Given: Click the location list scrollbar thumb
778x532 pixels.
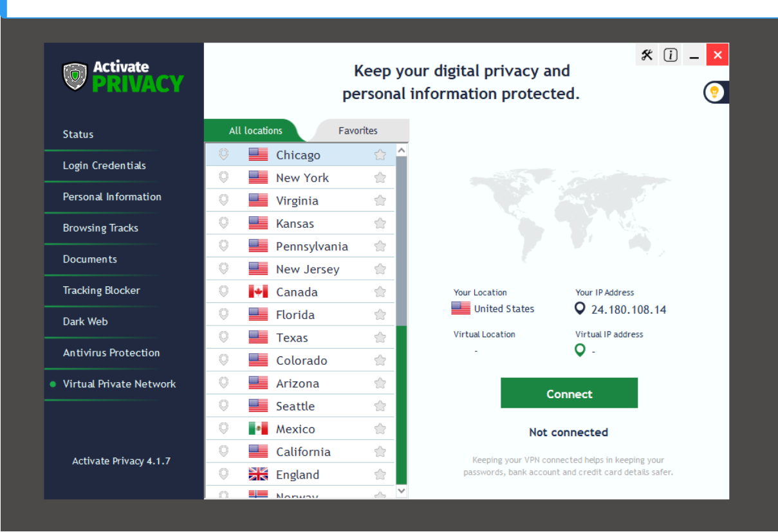Looking at the screenshot, I should tap(402, 241).
